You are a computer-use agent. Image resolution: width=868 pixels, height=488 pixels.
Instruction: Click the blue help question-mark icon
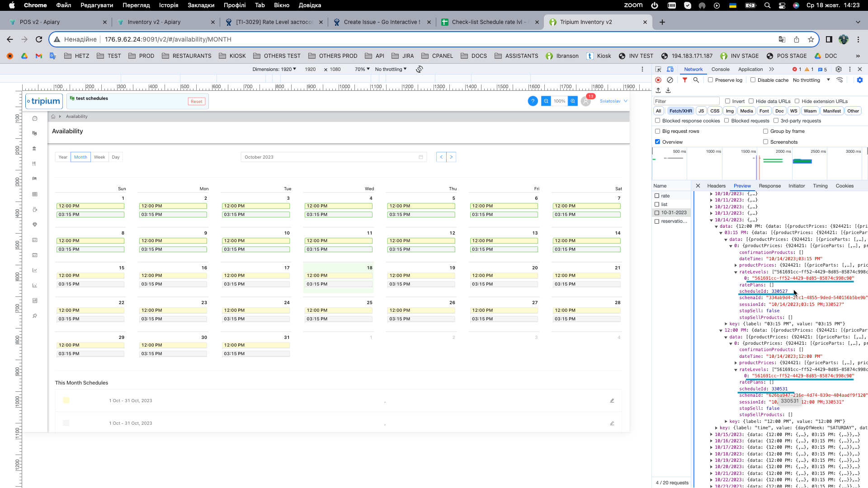pyautogui.click(x=533, y=101)
